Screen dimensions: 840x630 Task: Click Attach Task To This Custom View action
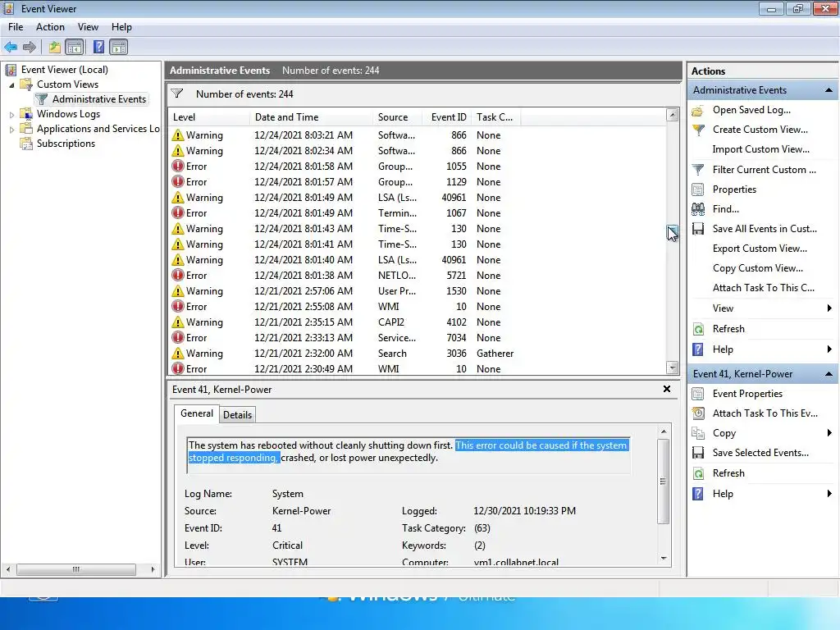[x=764, y=288]
